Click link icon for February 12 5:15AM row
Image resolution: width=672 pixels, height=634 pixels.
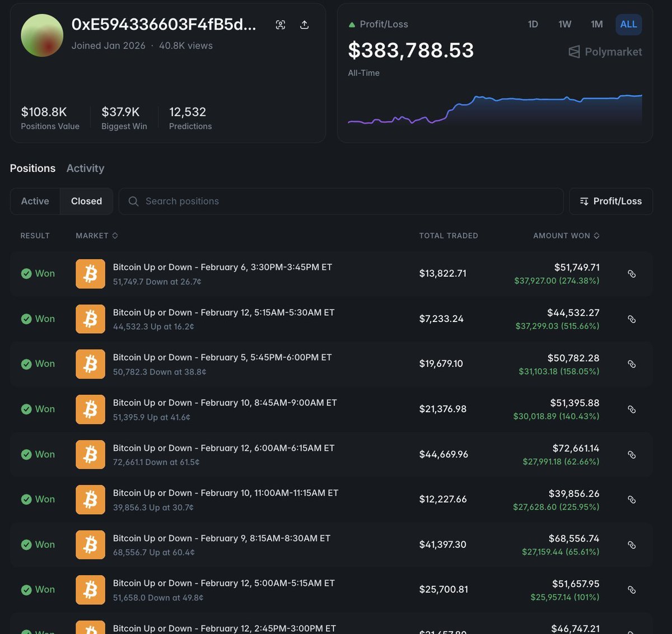coord(632,319)
